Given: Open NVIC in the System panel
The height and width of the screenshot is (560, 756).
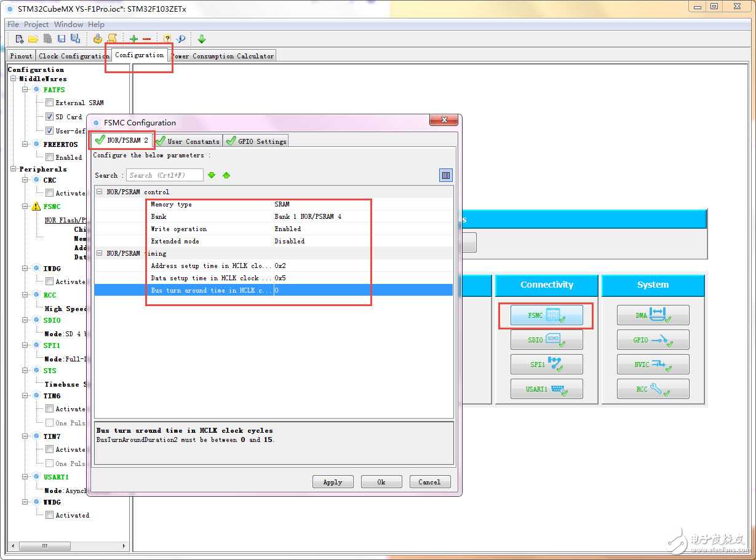Looking at the screenshot, I should [x=653, y=365].
